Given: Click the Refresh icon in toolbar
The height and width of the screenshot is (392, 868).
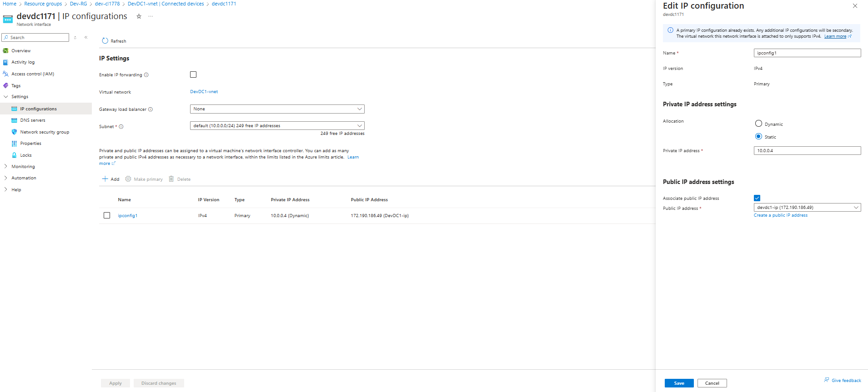Looking at the screenshot, I should click(105, 41).
